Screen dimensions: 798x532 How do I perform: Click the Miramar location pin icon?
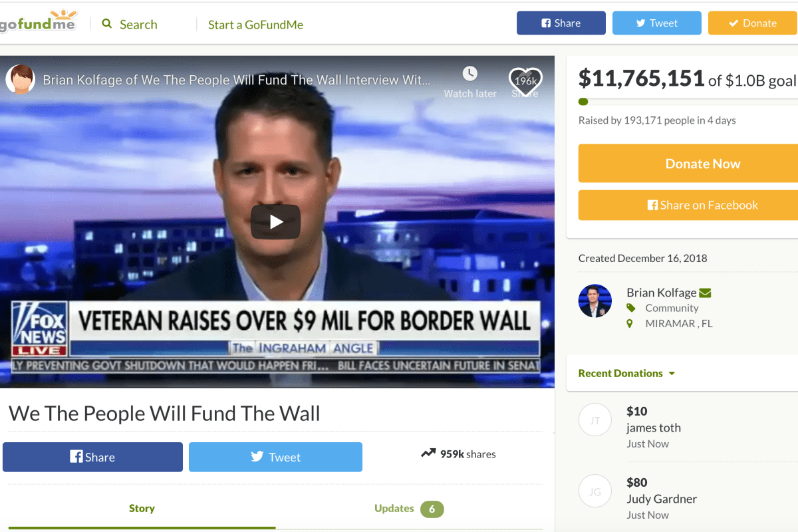click(x=630, y=324)
